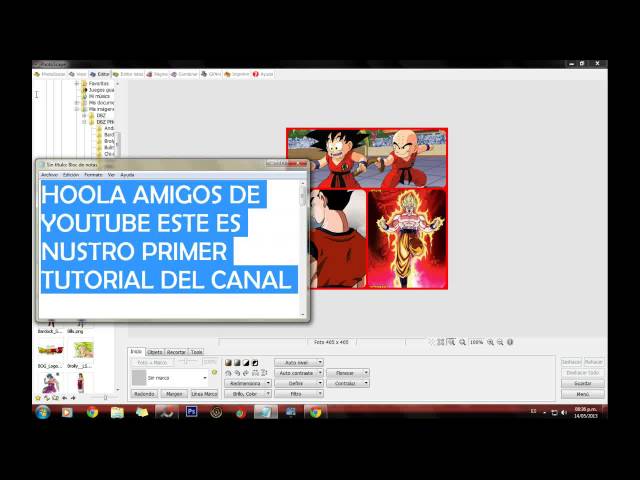Open the Auto contraste dropdown arrow

click(x=320, y=373)
